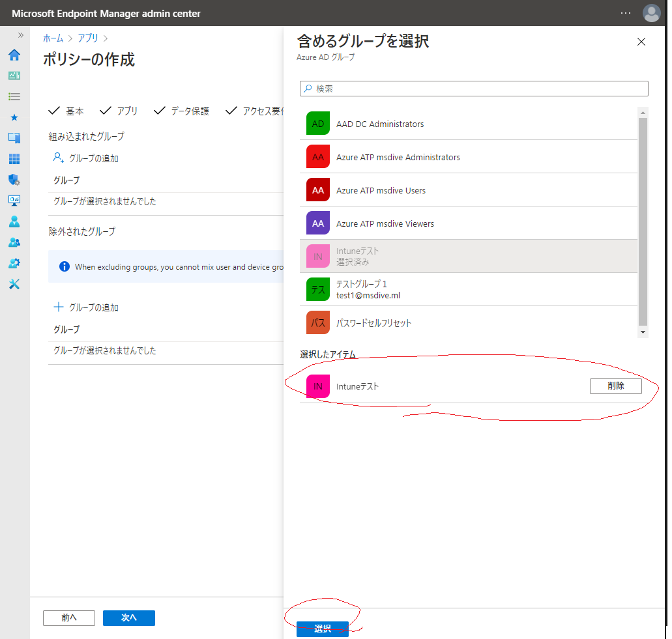Select テストグループ 1 group
The image size is (672, 639).
tap(469, 289)
